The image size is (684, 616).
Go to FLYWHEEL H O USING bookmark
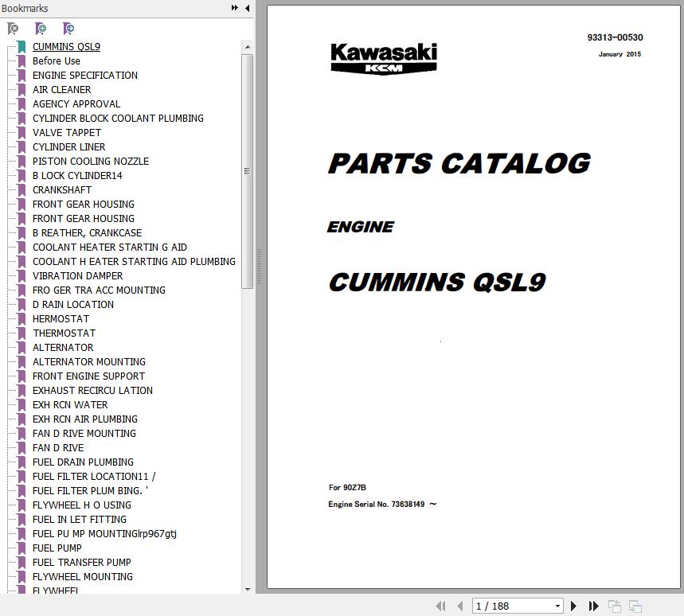click(x=81, y=505)
